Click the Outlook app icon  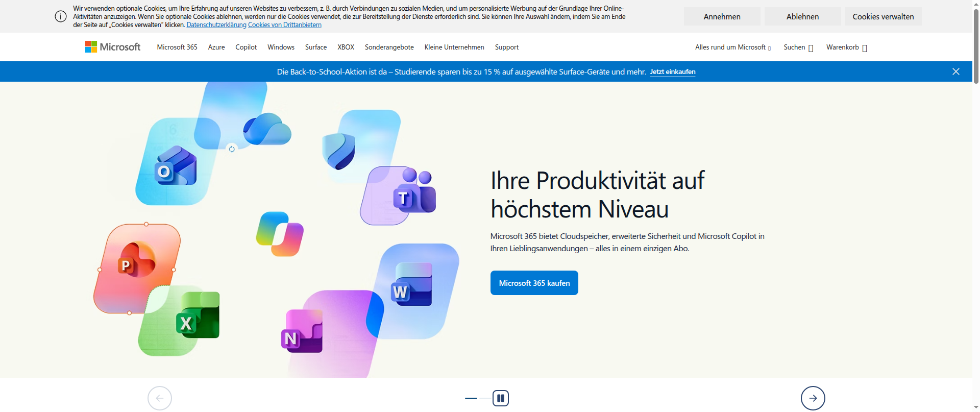[176, 166]
